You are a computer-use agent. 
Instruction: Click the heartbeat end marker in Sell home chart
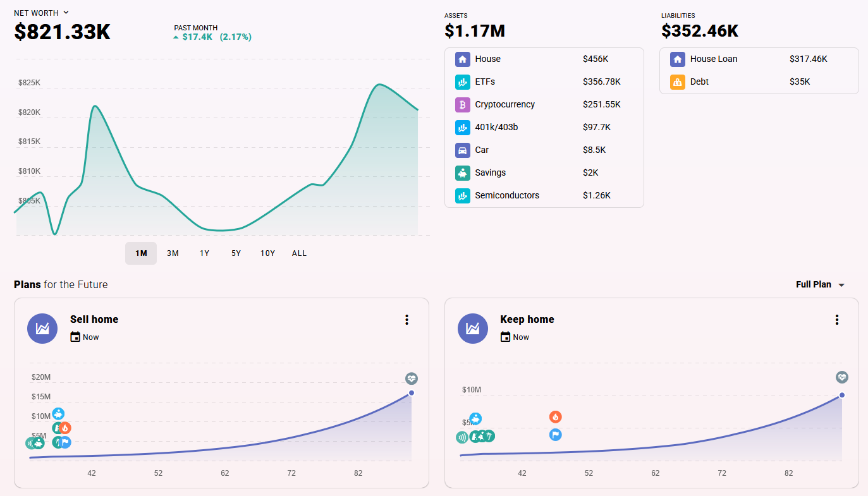412,378
